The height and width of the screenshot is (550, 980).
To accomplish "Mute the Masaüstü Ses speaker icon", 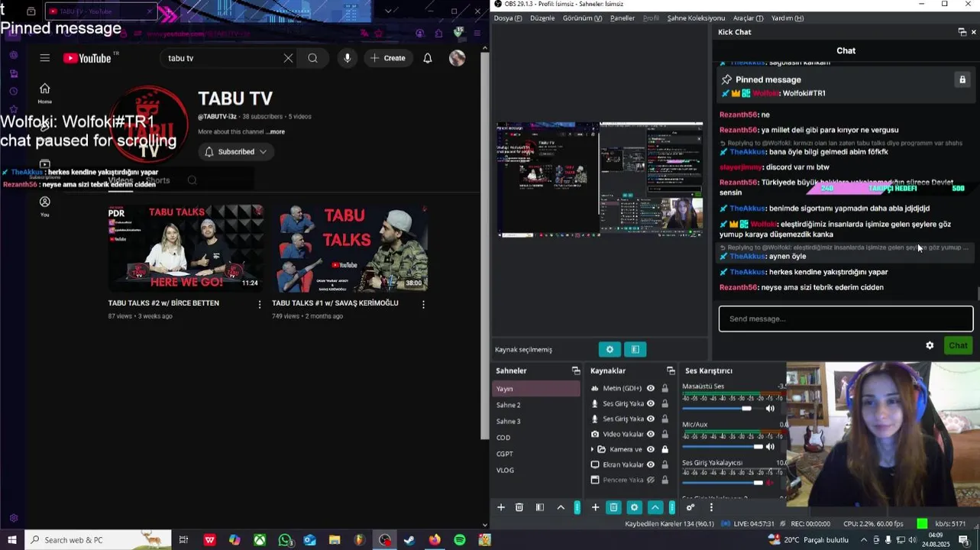I will tap(770, 409).
